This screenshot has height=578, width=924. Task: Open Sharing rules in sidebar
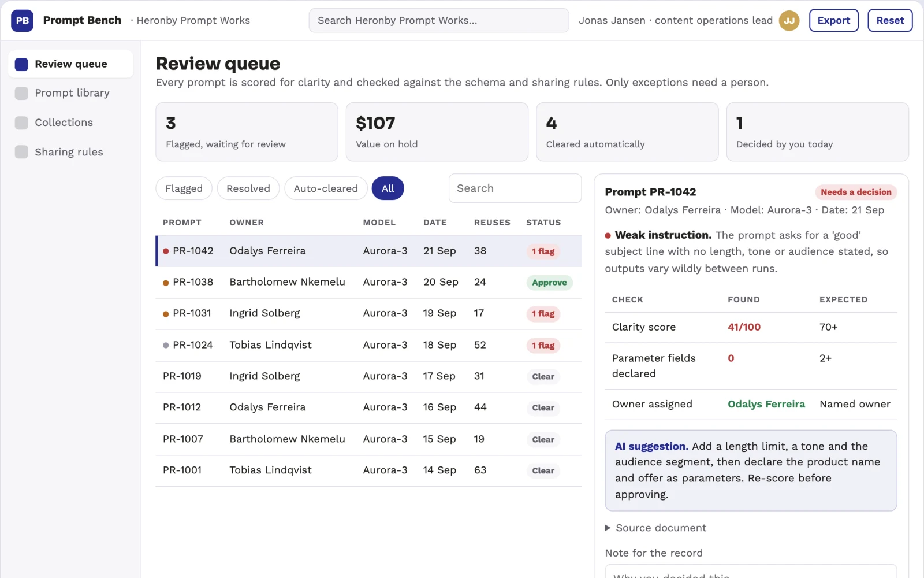71,152
